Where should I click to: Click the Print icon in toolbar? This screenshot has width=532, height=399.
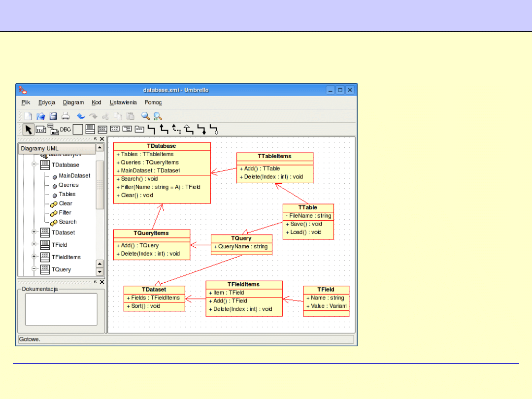pos(66,116)
